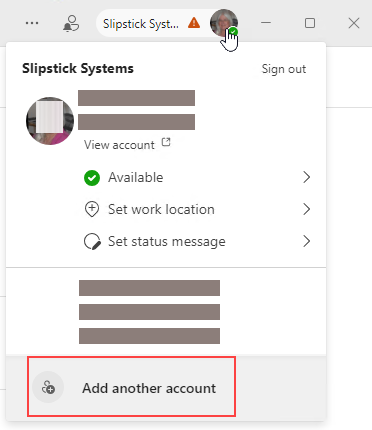Viewport: 372px width, 430px height.
Task: Click the external link icon beside View account
Action: tap(166, 142)
